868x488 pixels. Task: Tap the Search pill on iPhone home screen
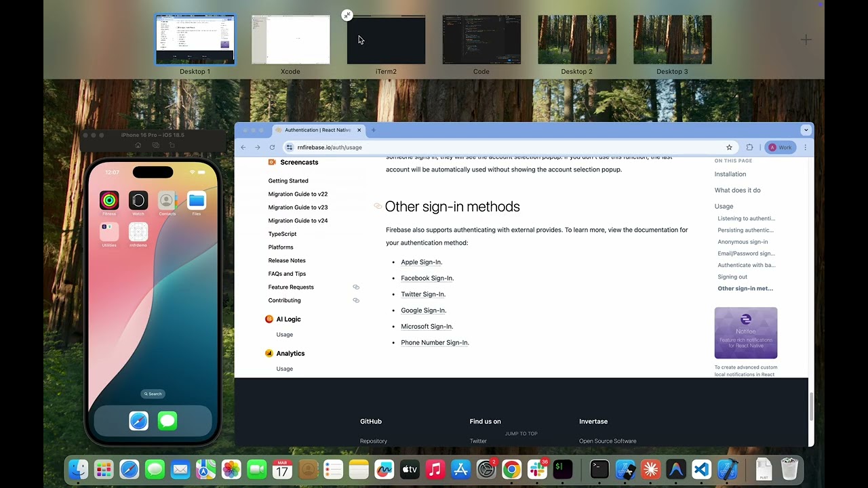pyautogui.click(x=153, y=394)
